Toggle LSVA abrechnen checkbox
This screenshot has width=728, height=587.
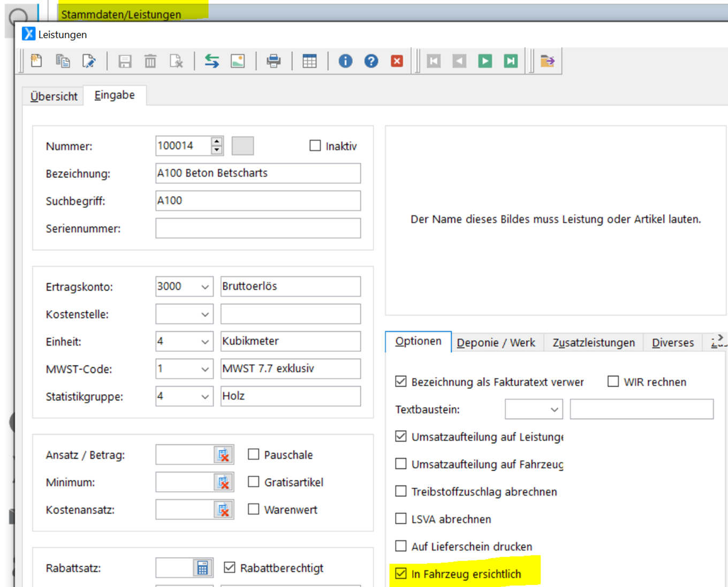[x=401, y=518]
